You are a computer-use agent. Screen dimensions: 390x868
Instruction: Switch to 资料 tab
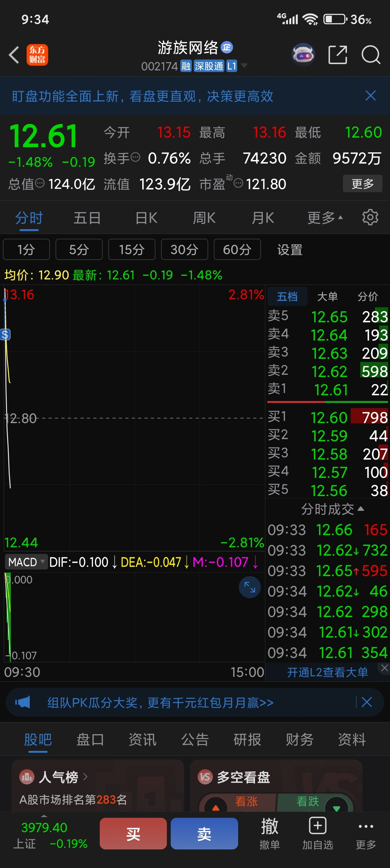point(352,740)
